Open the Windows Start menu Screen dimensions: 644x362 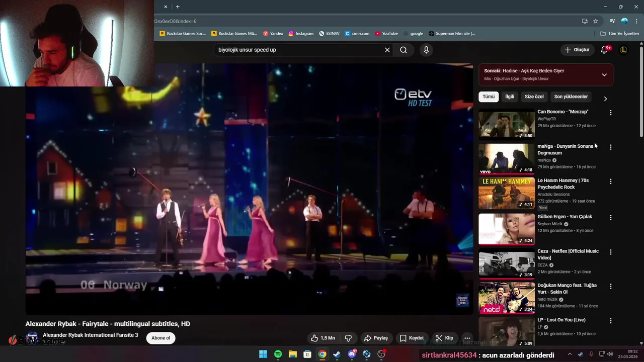263,354
